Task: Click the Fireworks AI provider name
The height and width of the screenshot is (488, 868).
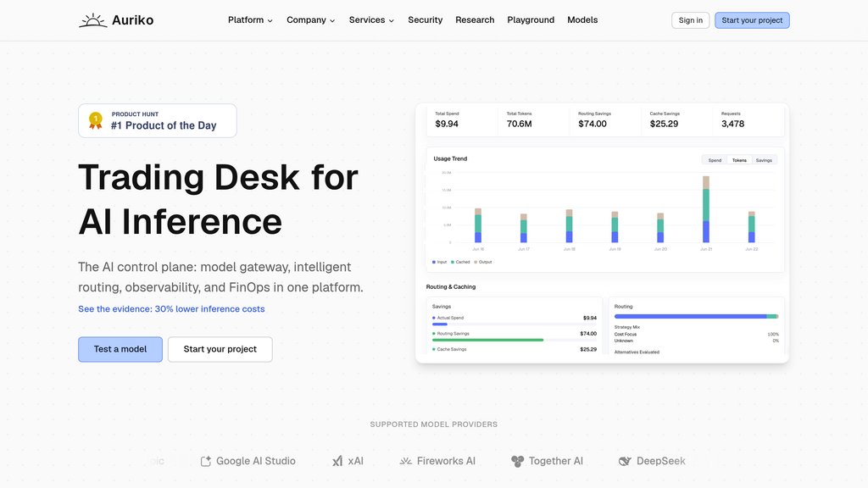Action: tap(446, 461)
